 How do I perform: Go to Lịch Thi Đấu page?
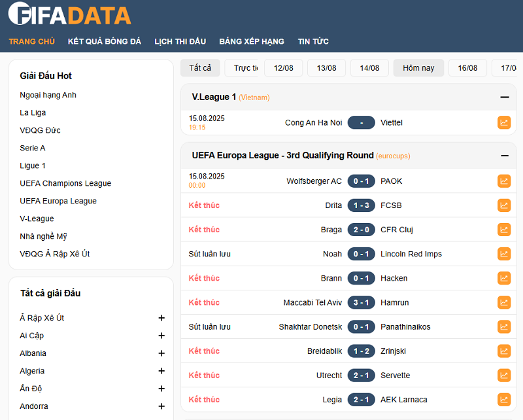[180, 41]
